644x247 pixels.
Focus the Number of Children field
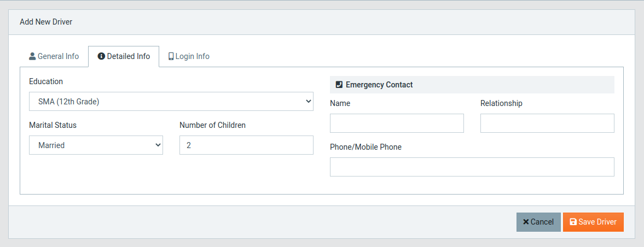(246, 145)
